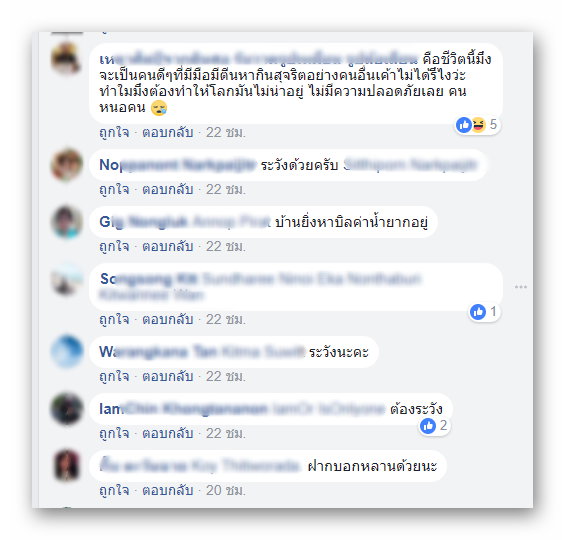Open commenter name starting with No
Screen dimensions: 565x540
177,165
